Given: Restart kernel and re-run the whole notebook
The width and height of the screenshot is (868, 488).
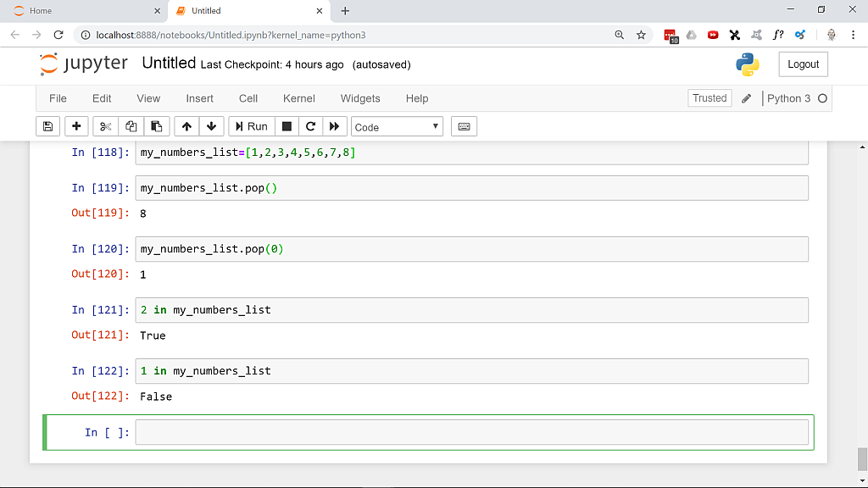Looking at the screenshot, I should [x=334, y=126].
